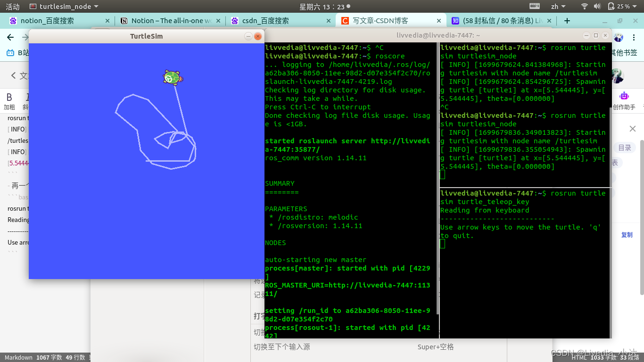Image resolution: width=644 pixels, height=362 pixels.
Task: Open the clock showing 星期六 13:23
Action: point(325,7)
